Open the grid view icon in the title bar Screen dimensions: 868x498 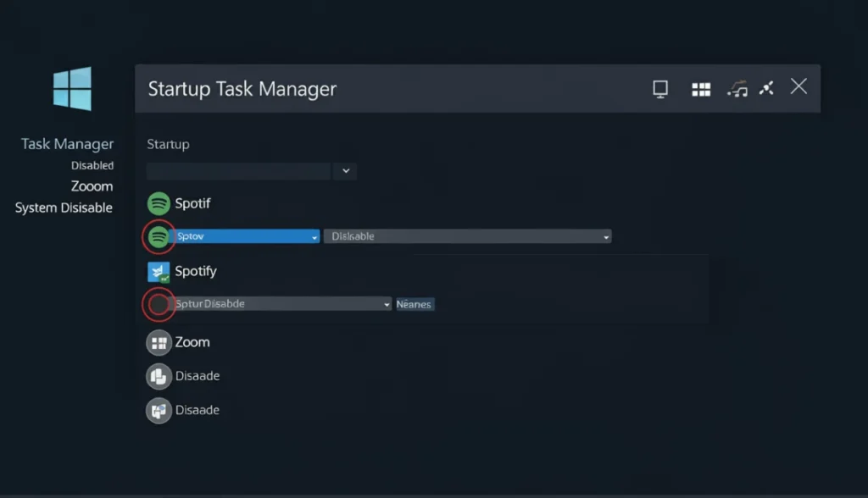[701, 89]
